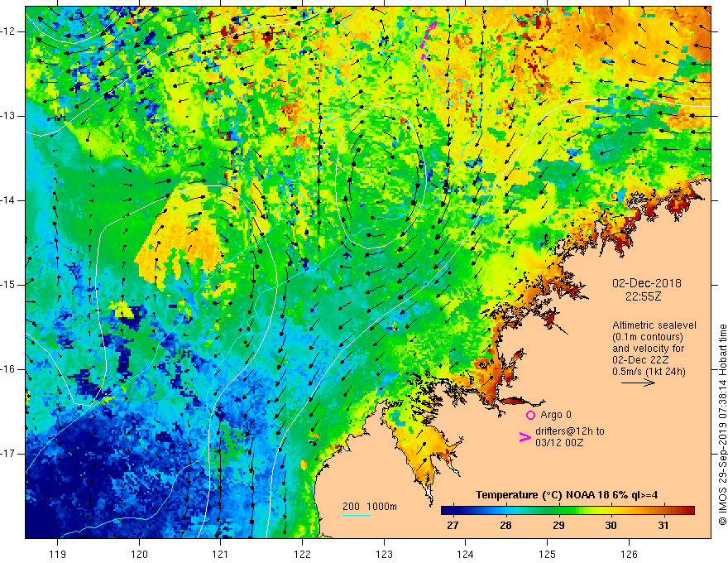Click latitude label -14 on the left axis
728x563 pixels.
[x=8, y=200]
